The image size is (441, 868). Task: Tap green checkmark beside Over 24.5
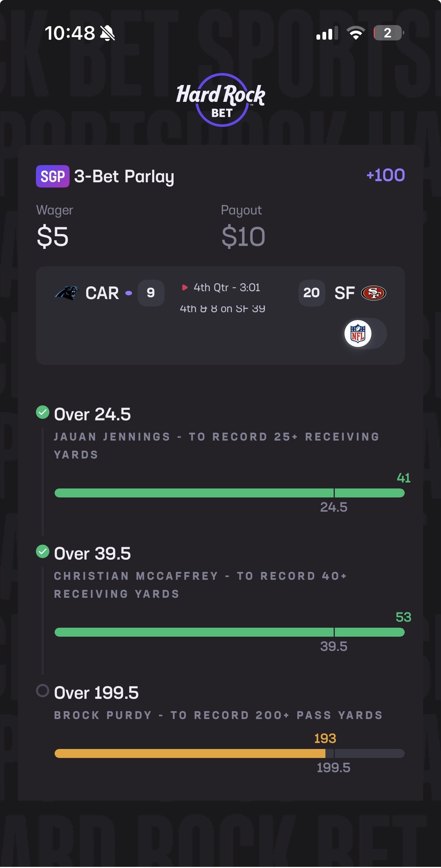(43, 412)
